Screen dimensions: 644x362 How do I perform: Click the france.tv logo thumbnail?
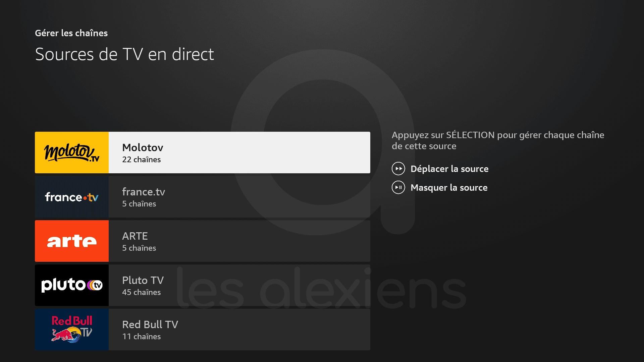click(72, 197)
